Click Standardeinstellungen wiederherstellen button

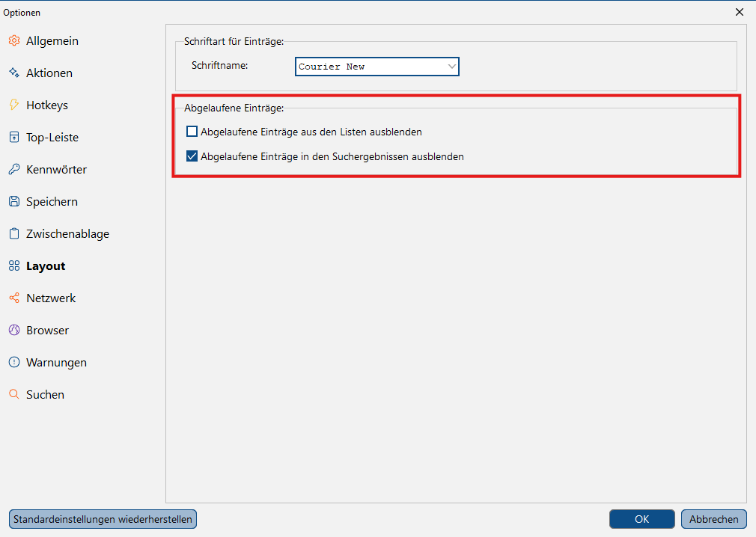click(x=103, y=519)
